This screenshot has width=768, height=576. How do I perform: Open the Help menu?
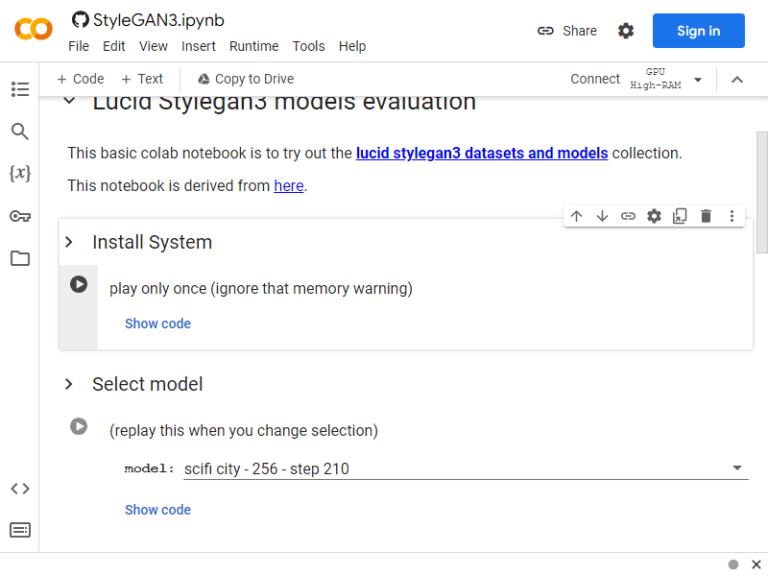click(352, 46)
